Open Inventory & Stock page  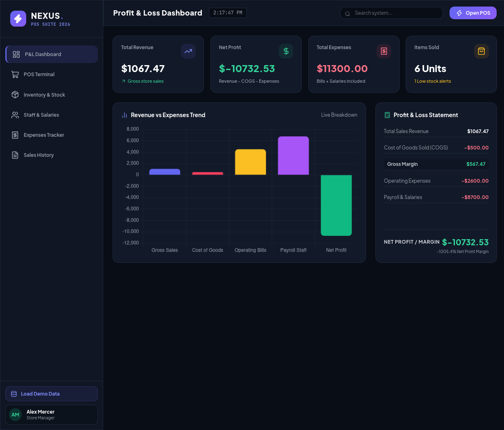click(x=52, y=95)
